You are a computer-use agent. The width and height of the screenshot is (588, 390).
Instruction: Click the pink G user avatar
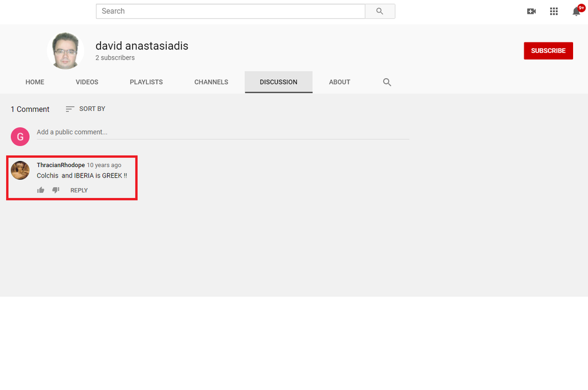coord(20,137)
